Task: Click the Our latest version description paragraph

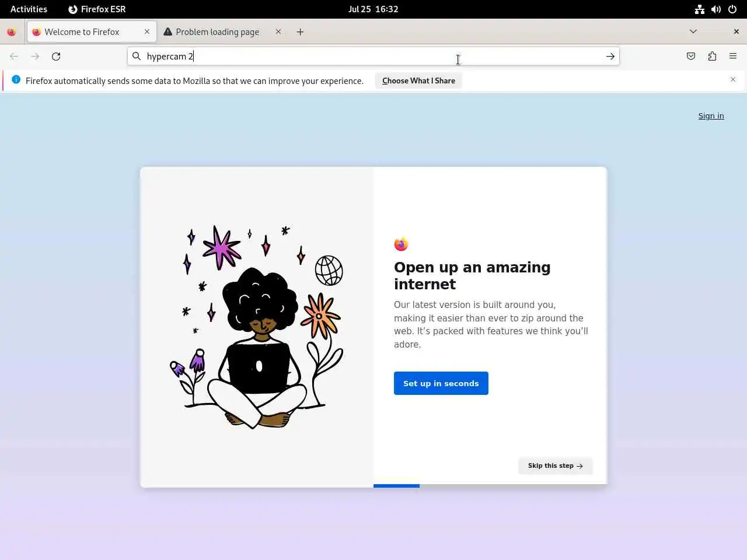Action: (491, 324)
